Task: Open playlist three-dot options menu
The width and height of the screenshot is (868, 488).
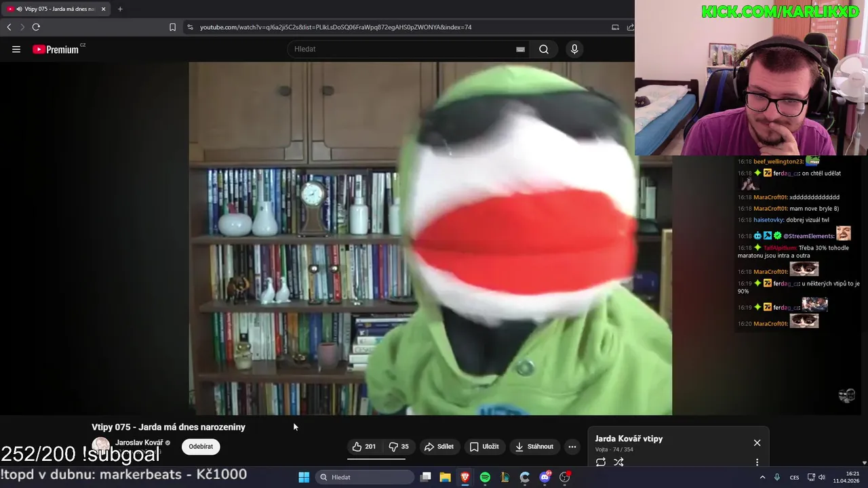Action: [x=757, y=462]
